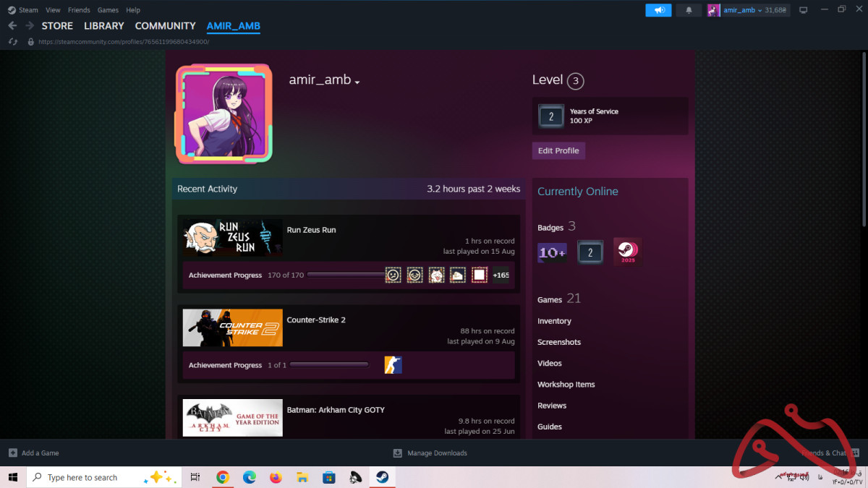Click the Steam announcements megaphone icon

(658, 10)
